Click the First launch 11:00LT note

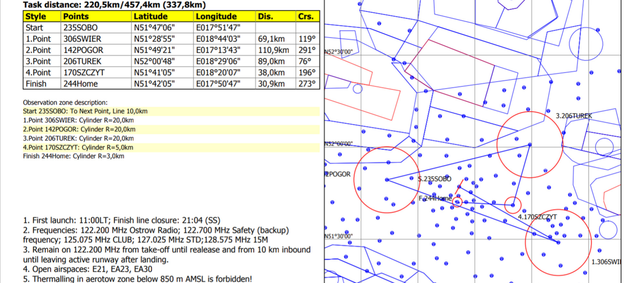pos(122,221)
